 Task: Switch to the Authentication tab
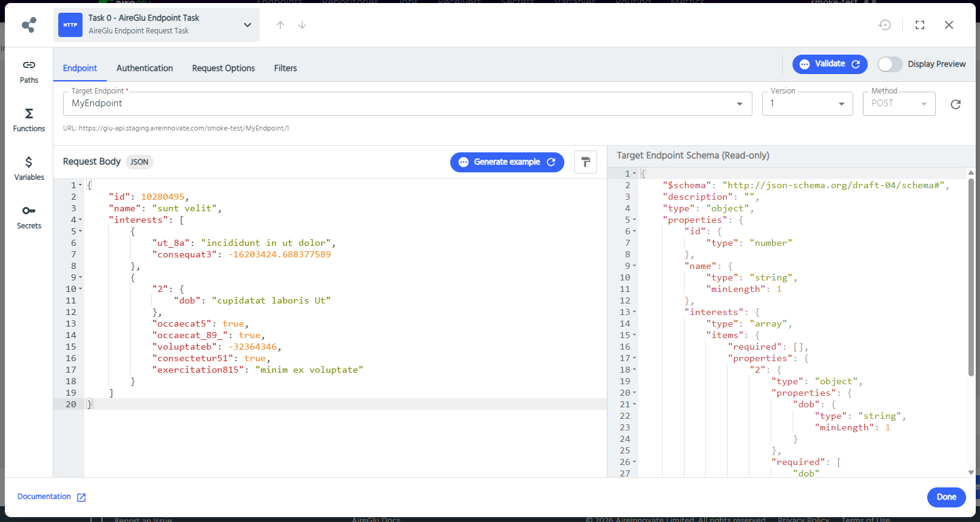[x=144, y=68]
